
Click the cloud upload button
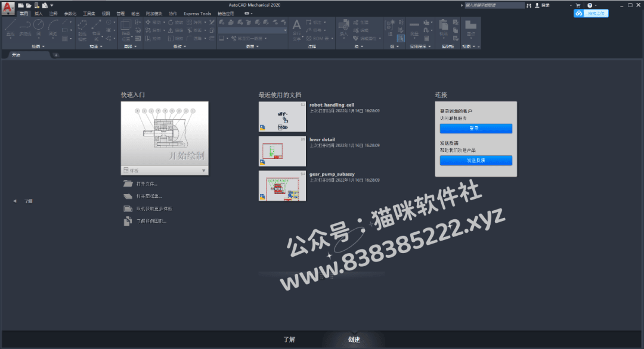tap(591, 13)
